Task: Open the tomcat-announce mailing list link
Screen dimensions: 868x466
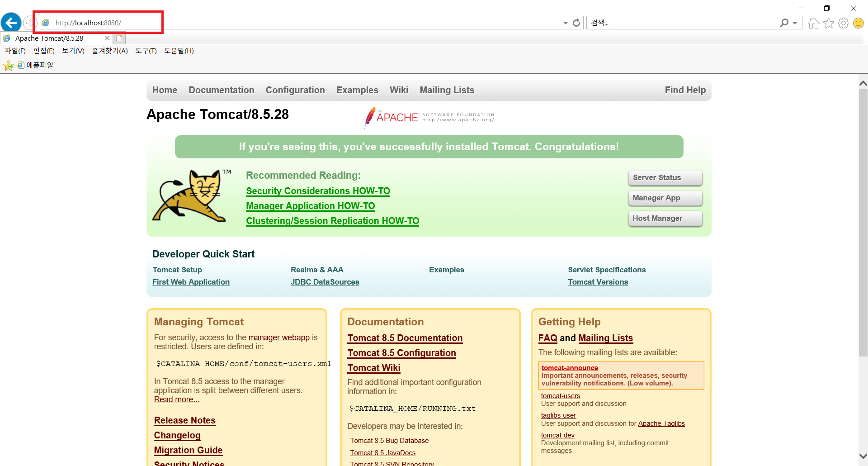Action: pos(570,368)
